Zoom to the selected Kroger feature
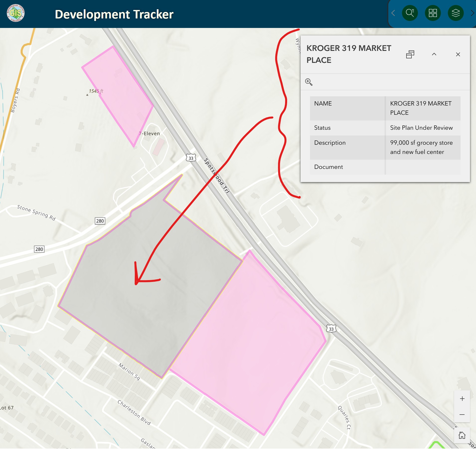Screen dimensions: 476x449 pyautogui.click(x=309, y=82)
